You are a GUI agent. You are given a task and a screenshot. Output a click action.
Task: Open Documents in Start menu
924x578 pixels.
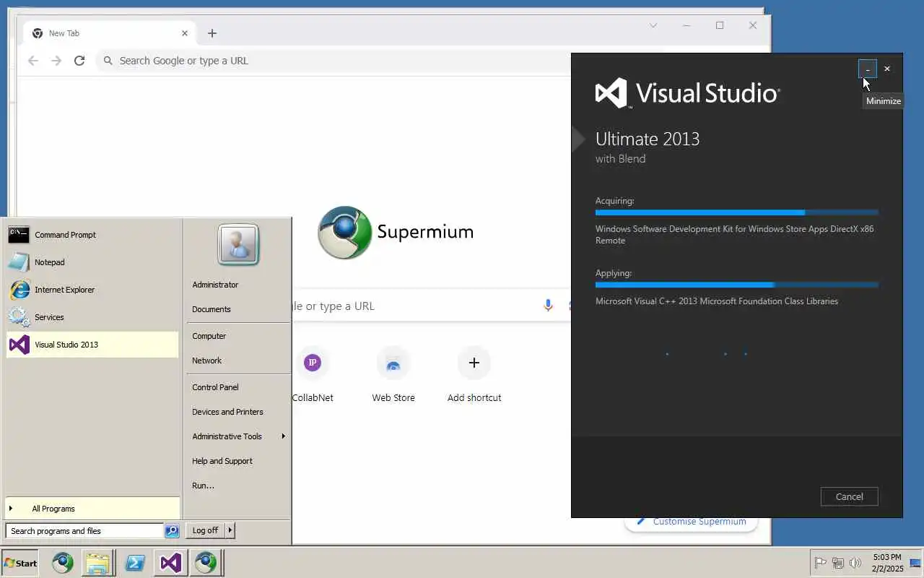(x=237, y=309)
